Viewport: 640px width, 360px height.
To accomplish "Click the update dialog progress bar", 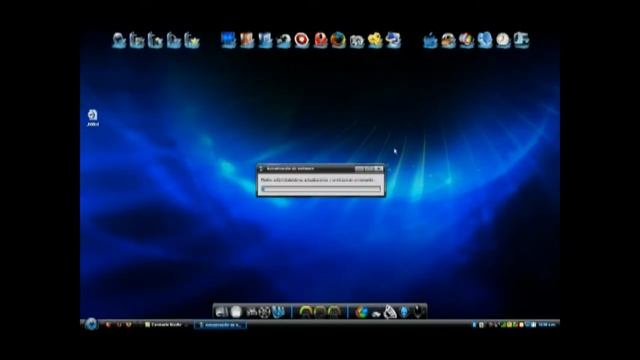I will 321,189.
